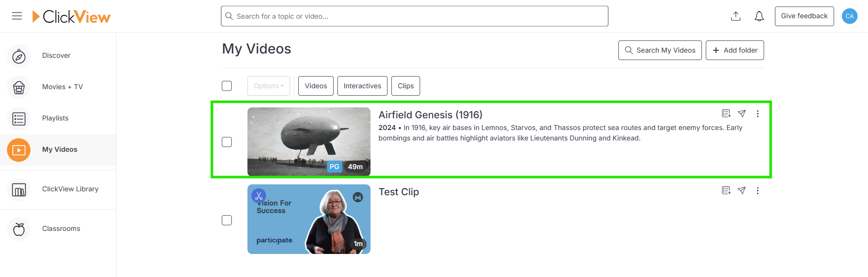The width and height of the screenshot is (868, 277).
Task: Open the CA user avatar menu
Action: (850, 16)
